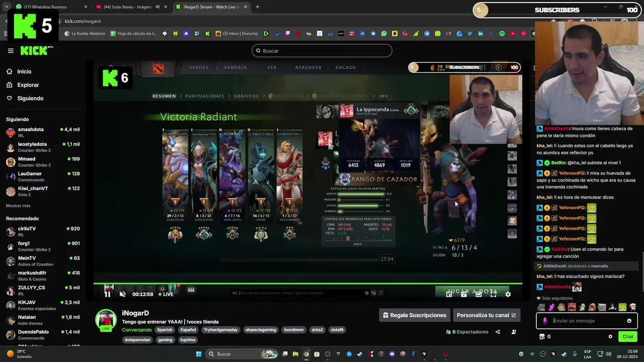Click the Spotify bookmark icon
Screen dimensions: 644x362
(502, 34)
